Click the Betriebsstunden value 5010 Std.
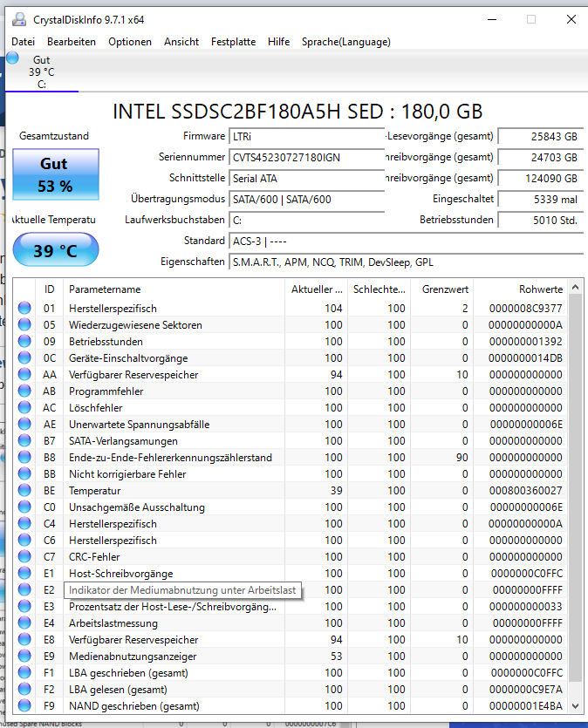588x728 pixels. pos(541,220)
